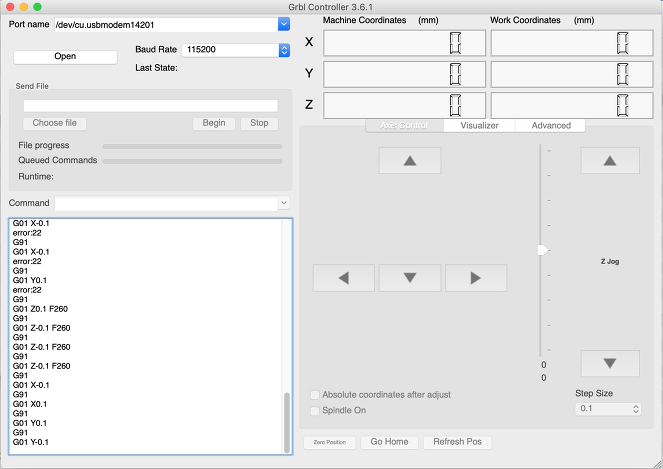The image size is (663, 469).
Task: Jog Y axis up arrow button
Action: [410, 160]
